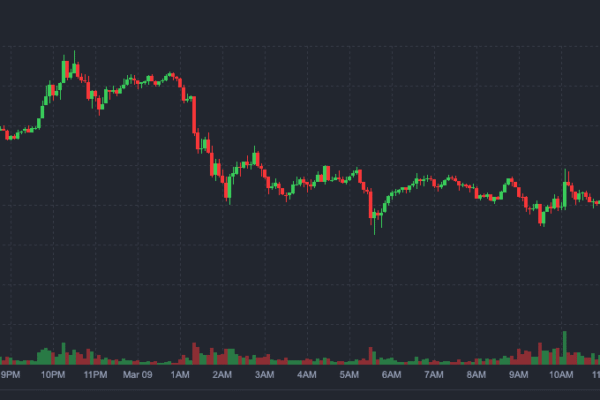Select the 5AM time axis label
The width and height of the screenshot is (600, 400).
[x=349, y=374]
